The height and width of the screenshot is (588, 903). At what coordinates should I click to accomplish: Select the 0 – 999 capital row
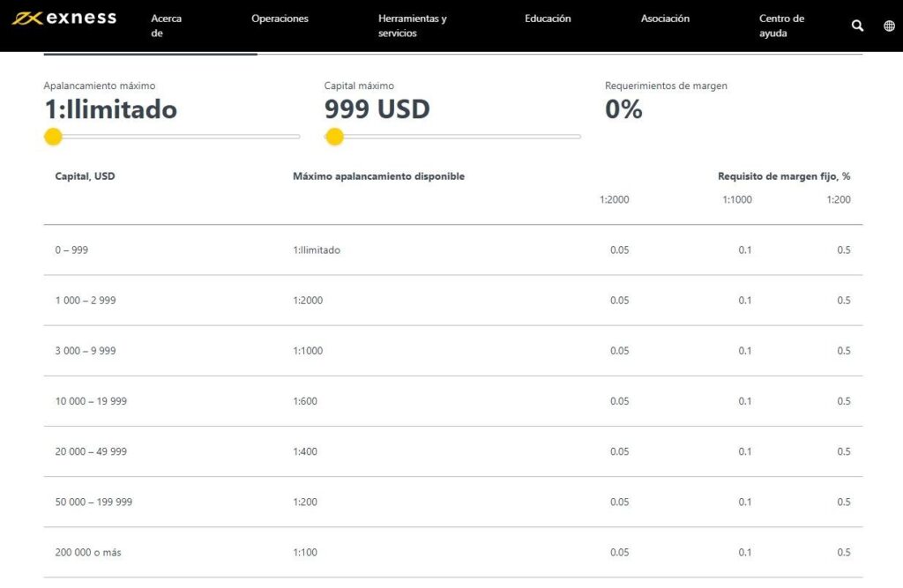(71, 250)
